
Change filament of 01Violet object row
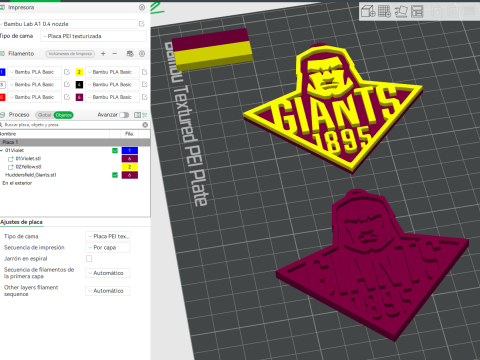[130, 151]
